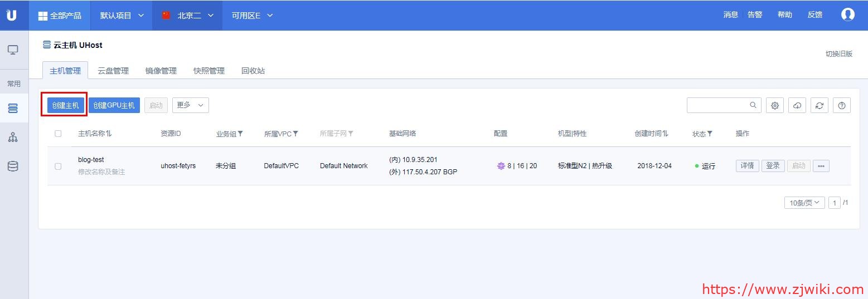
Task: Open the database icon in sidebar
Action: pyautogui.click(x=13, y=166)
